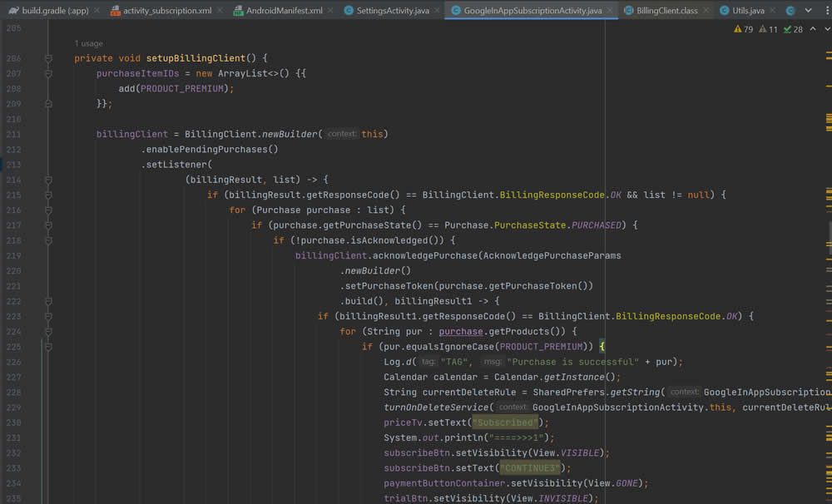Go to previous highlighted error arrow
The height and width of the screenshot is (504, 832).
point(813,29)
